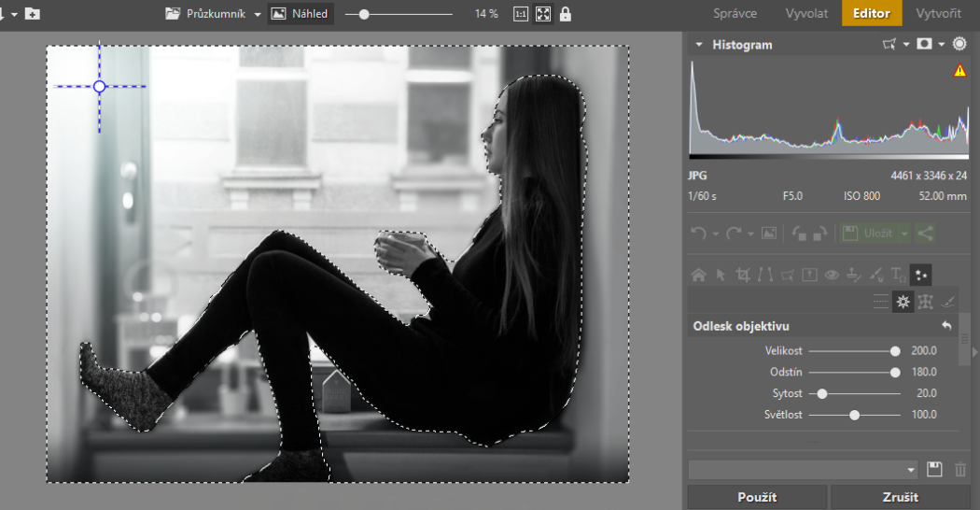The image size is (980, 510).
Task: Select the mesh warp grid icon
Action: [926, 303]
